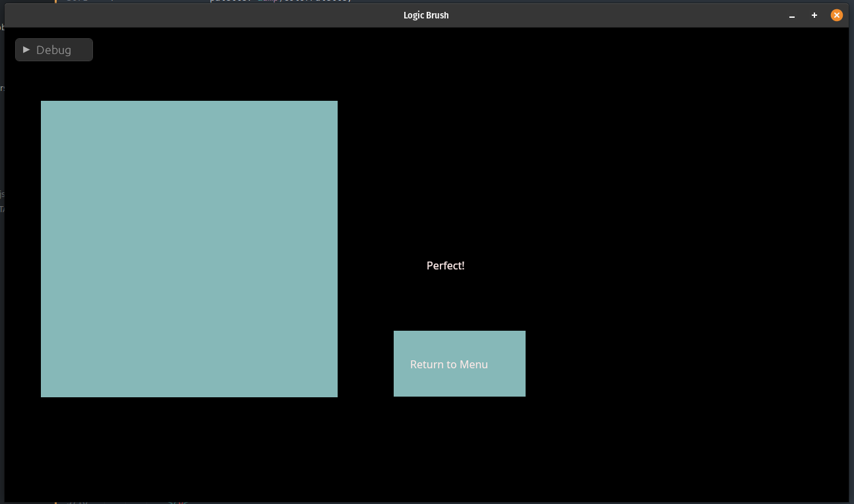Click the "Perfect!" result message

(x=445, y=266)
